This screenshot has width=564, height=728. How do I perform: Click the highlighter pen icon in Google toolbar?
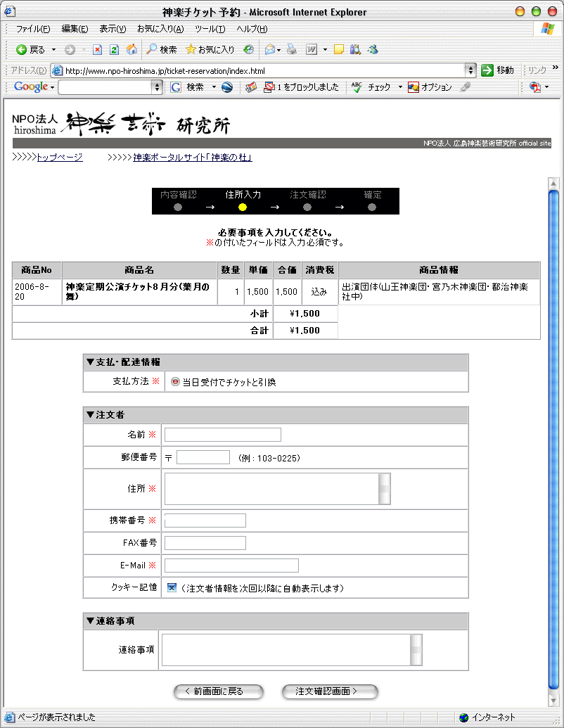click(x=466, y=87)
